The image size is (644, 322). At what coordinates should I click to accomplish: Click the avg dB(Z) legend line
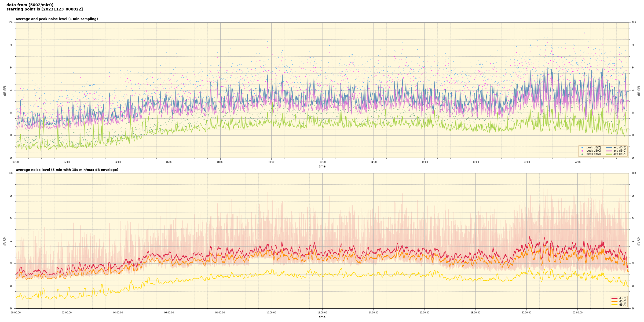click(x=609, y=148)
